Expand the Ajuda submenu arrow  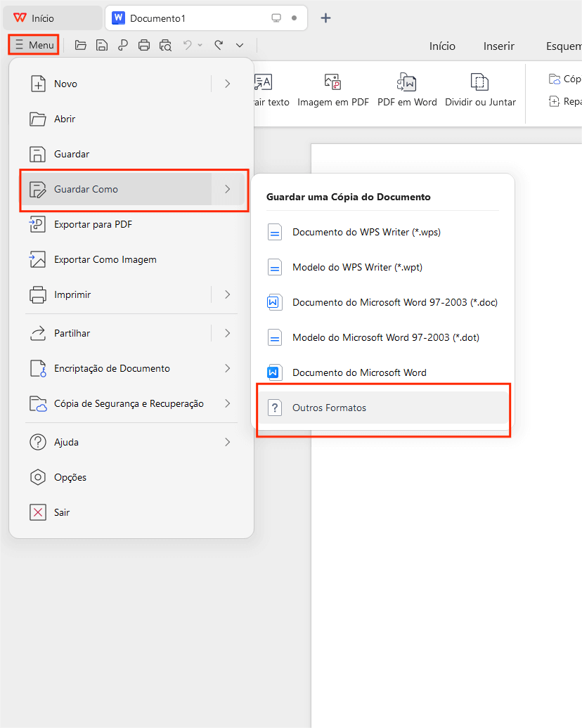pyautogui.click(x=228, y=443)
